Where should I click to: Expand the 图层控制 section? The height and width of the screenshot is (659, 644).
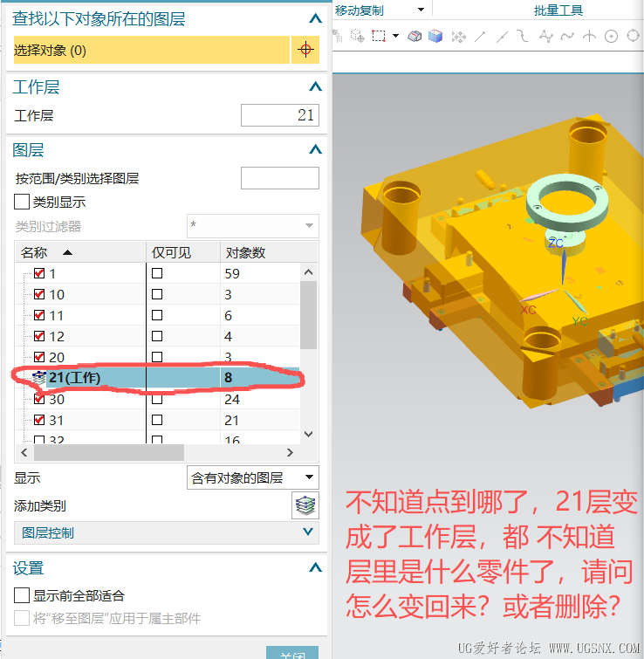click(x=167, y=533)
